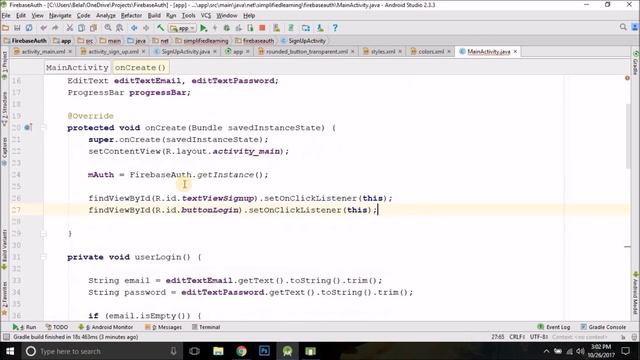Open the Terminal tool window
This screenshot has width=640, height=360.
click(x=206, y=327)
